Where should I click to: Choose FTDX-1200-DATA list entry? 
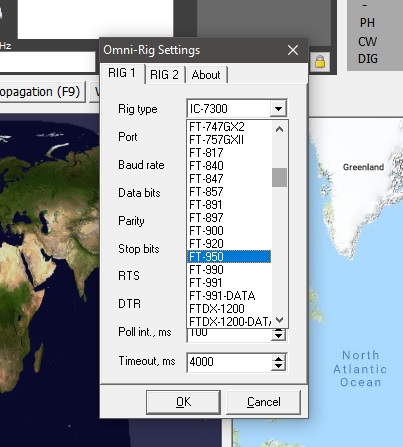click(x=229, y=321)
